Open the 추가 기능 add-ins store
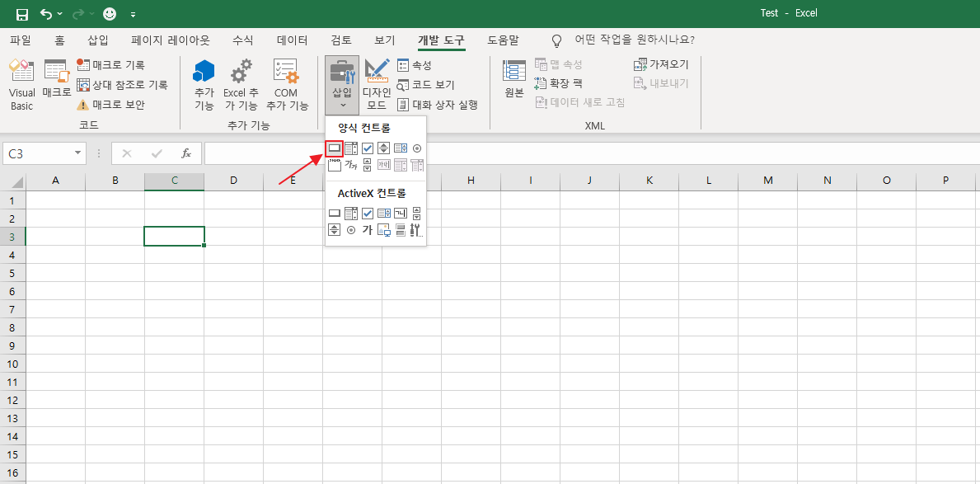The image size is (980, 484). coord(204,84)
